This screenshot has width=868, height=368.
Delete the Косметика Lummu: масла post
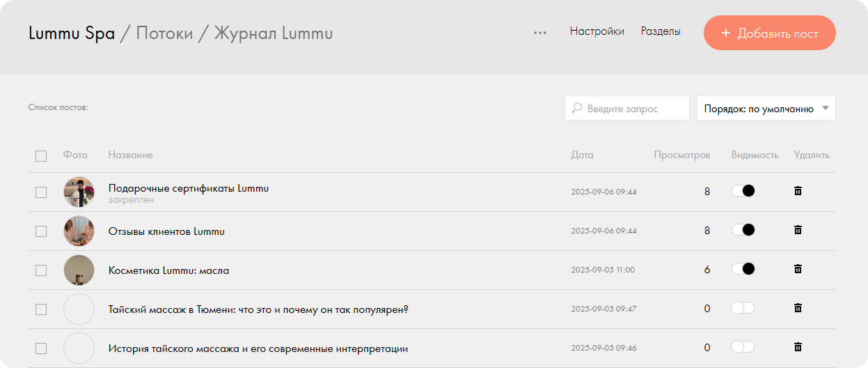[x=798, y=269]
